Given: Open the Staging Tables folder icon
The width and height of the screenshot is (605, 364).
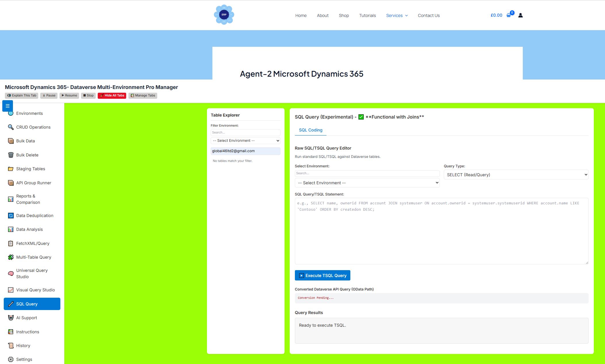Looking at the screenshot, I should pos(10,169).
